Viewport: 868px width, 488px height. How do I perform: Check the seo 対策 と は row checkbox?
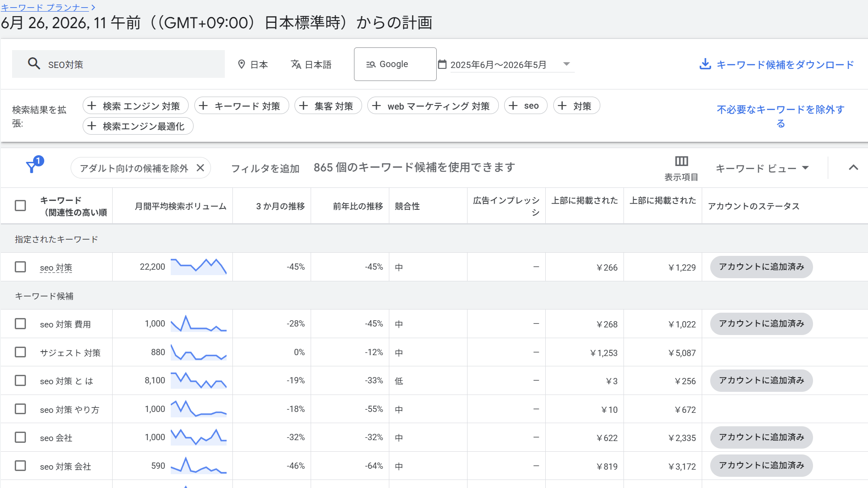pyautogui.click(x=21, y=381)
